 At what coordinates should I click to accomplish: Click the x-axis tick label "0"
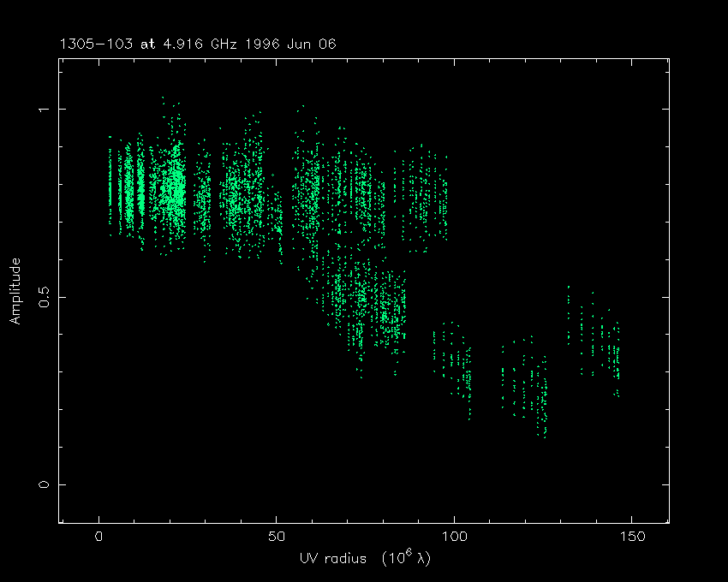click(99, 537)
